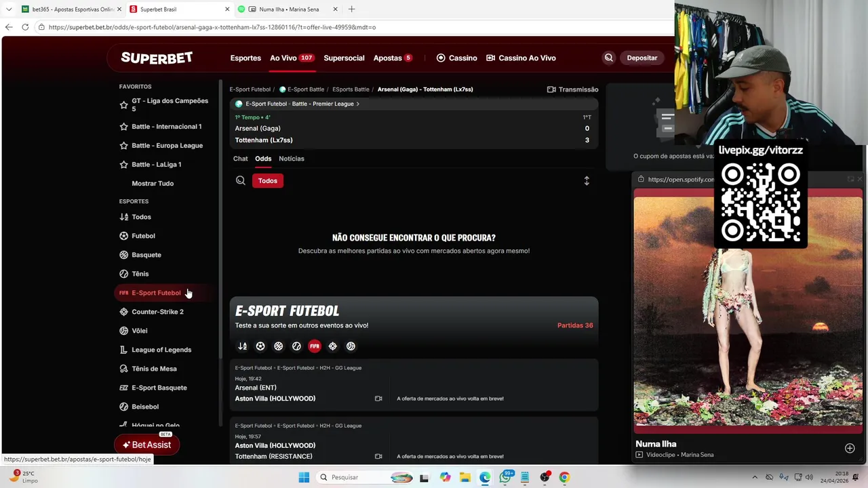
Task: Sort events alphabetically A-Z icon
Action: coord(242,346)
